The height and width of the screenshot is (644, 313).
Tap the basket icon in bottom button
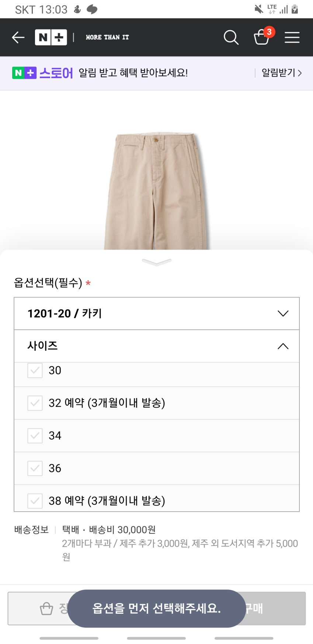(46, 609)
